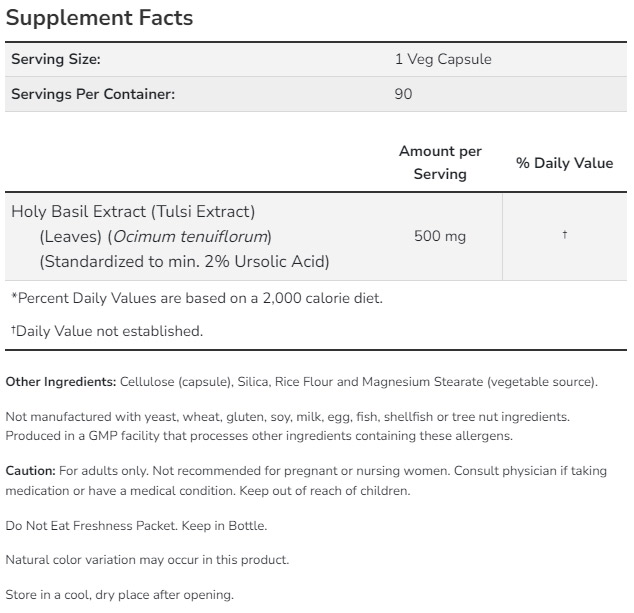This screenshot has height=613, width=634.
Task: Click the 90 servings value
Action: click(404, 94)
